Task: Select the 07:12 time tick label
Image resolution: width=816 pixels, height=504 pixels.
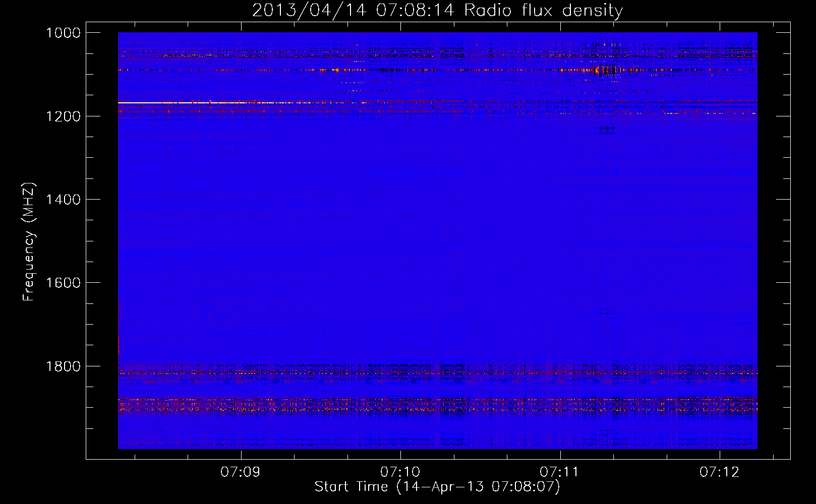Action: click(x=720, y=472)
